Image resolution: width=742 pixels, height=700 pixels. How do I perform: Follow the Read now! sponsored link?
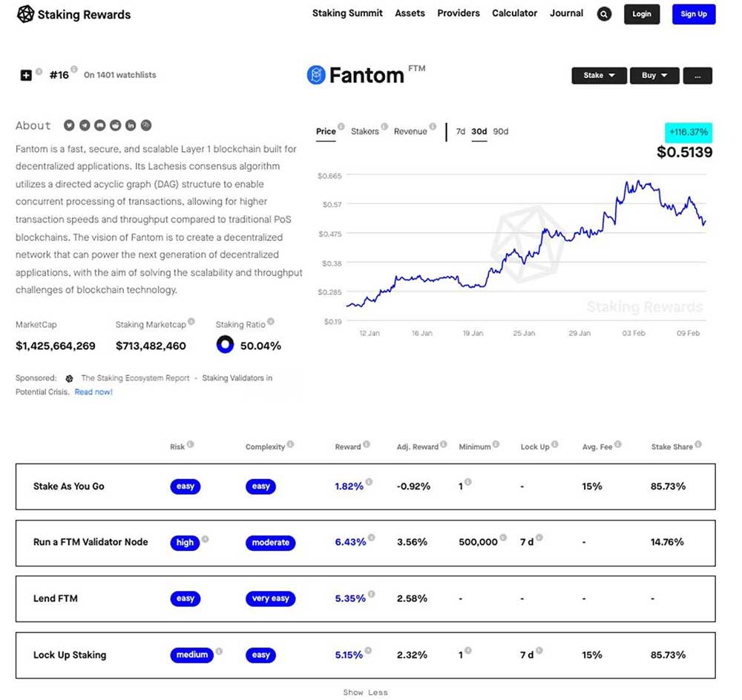tap(93, 392)
